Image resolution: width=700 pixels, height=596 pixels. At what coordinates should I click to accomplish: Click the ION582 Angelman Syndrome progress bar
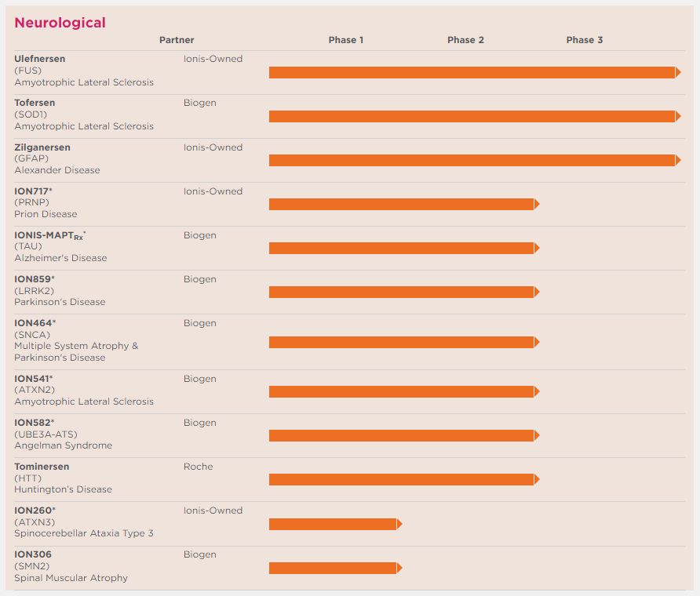pos(401,435)
